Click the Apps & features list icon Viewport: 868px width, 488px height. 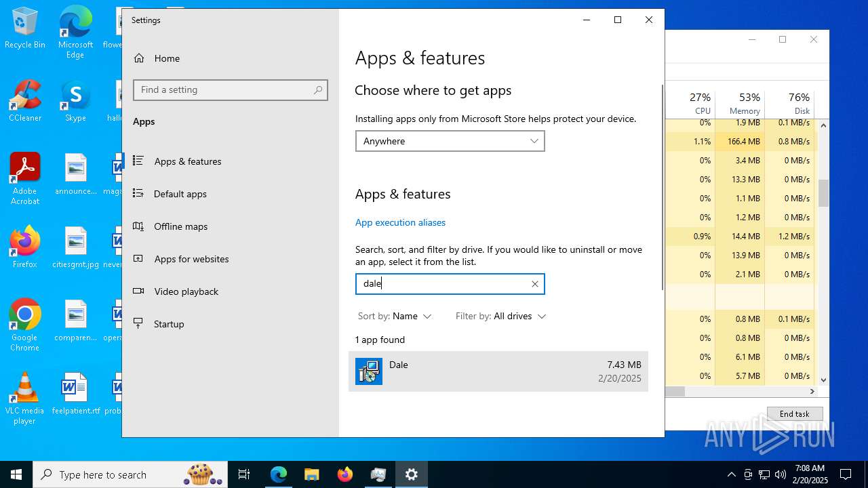point(138,161)
